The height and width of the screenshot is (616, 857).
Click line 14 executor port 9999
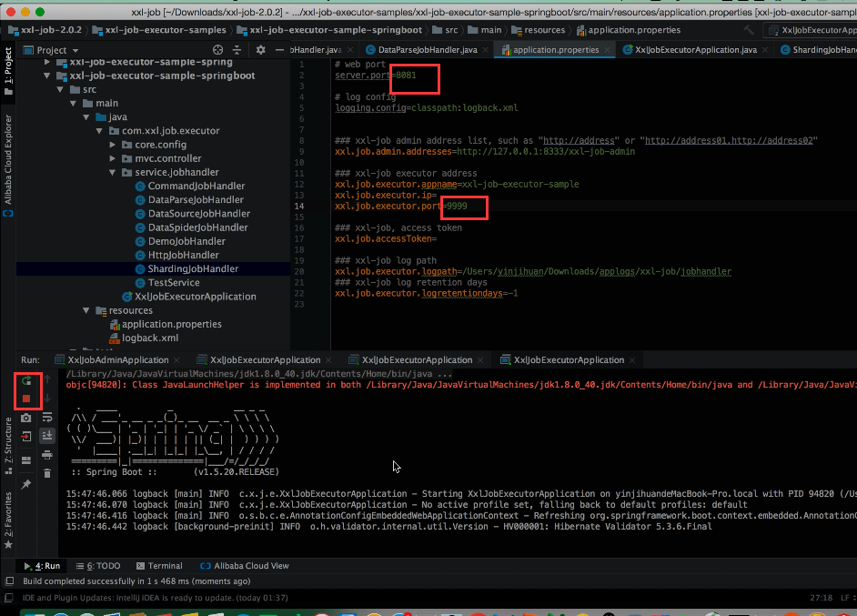coord(457,206)
